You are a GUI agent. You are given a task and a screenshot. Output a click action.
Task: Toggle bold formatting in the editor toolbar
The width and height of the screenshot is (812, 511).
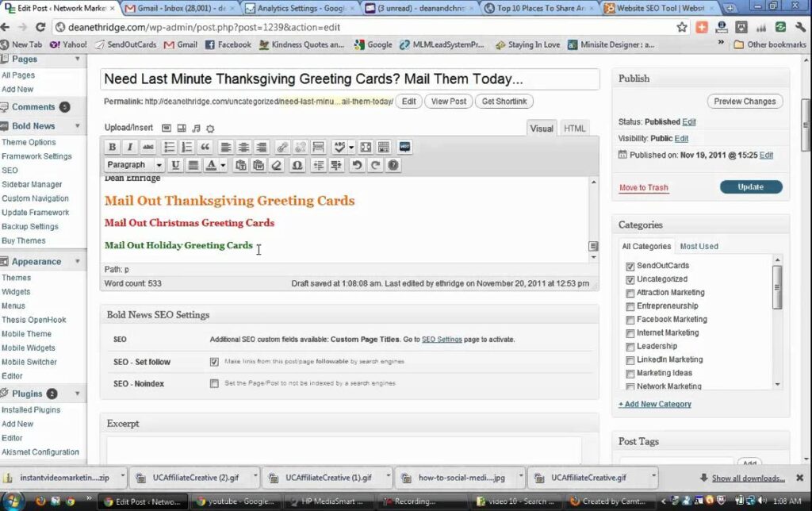point(112,147)
